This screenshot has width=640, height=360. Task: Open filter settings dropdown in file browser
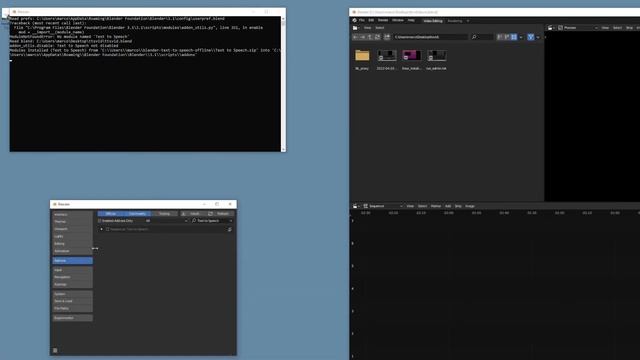(x=538, y=37)
